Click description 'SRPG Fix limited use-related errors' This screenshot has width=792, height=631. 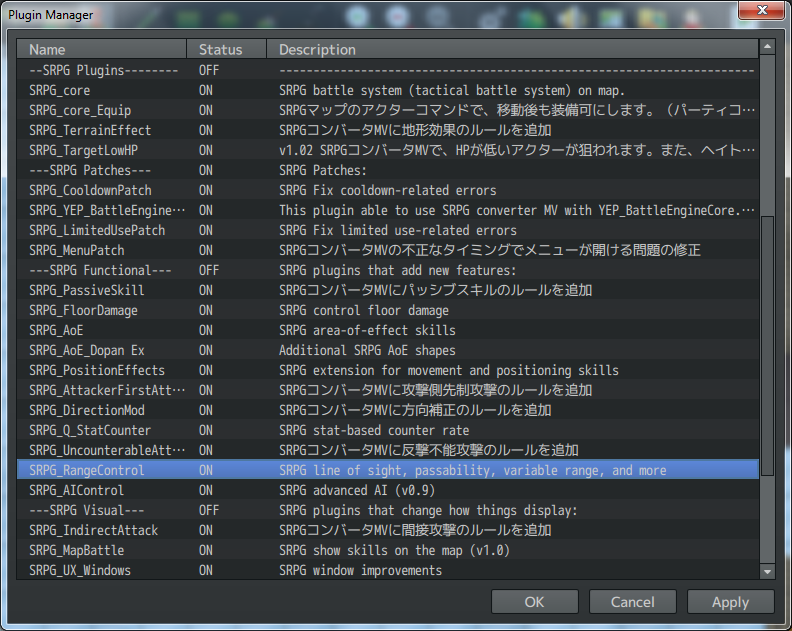[x=398, y=230]
